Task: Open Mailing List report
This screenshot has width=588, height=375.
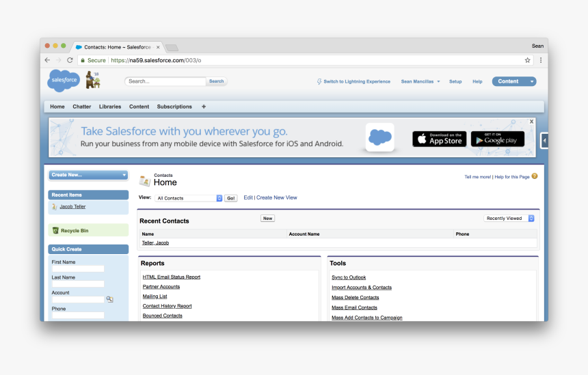Action: click(155, 296)
